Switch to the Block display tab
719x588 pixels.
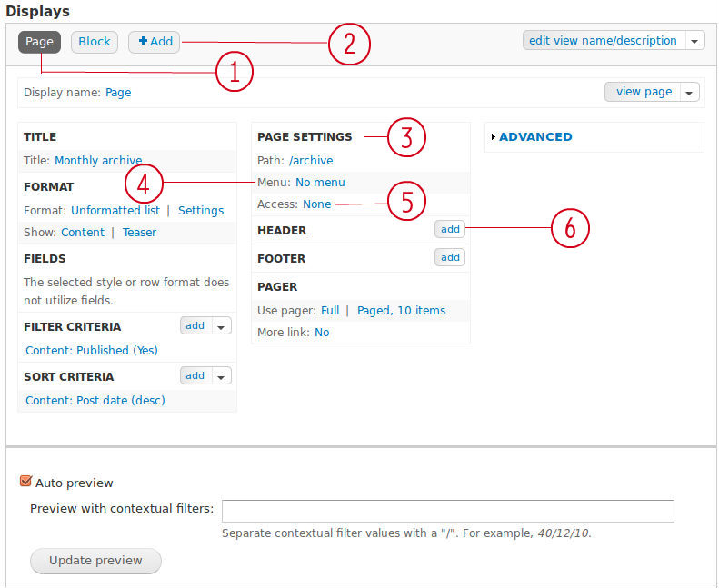[x=94, y=42]
